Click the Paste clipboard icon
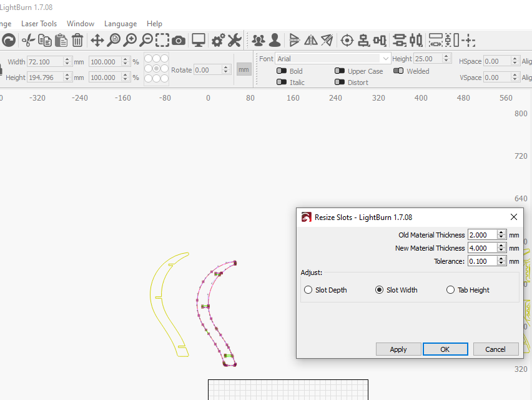 pos(61,41)
